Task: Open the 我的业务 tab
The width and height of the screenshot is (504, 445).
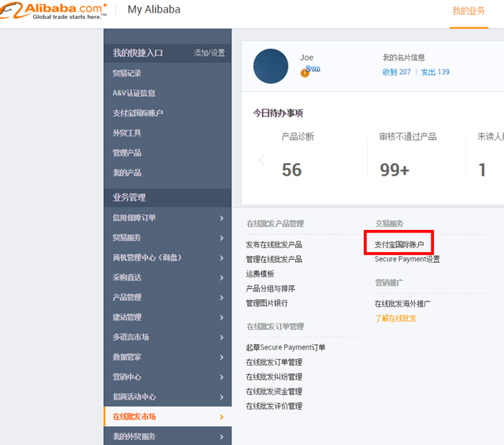Action: [469, 11]
